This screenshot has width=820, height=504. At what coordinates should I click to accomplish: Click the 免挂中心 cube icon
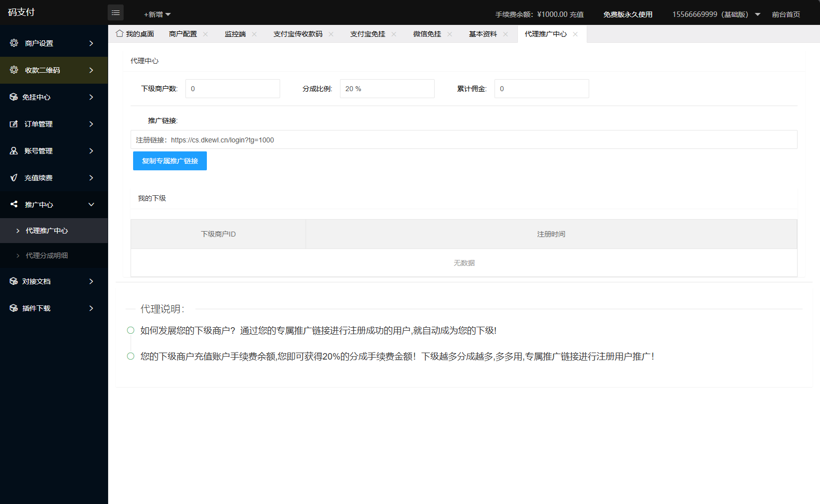click(x=14, y=97)
